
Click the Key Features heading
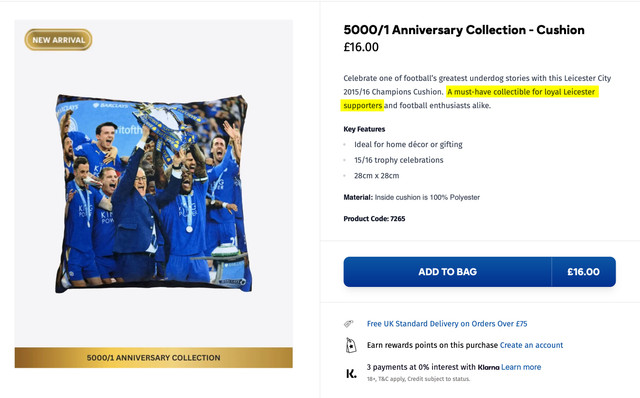(364, 129)
